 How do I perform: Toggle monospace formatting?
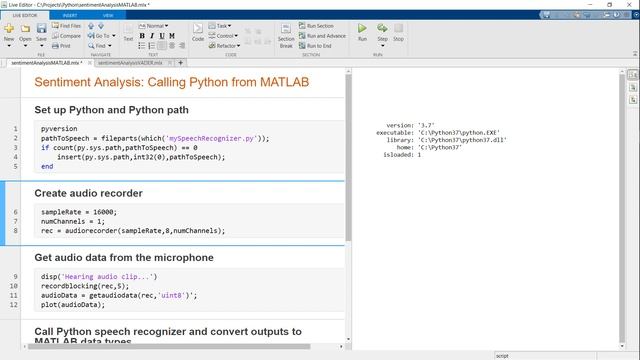pos(172,36)
